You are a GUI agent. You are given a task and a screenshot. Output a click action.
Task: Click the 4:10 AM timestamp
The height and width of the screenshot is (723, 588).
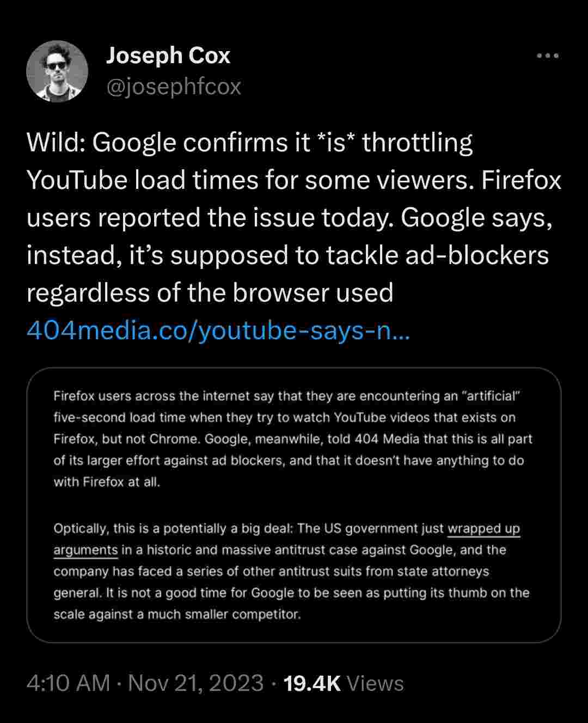68,683
